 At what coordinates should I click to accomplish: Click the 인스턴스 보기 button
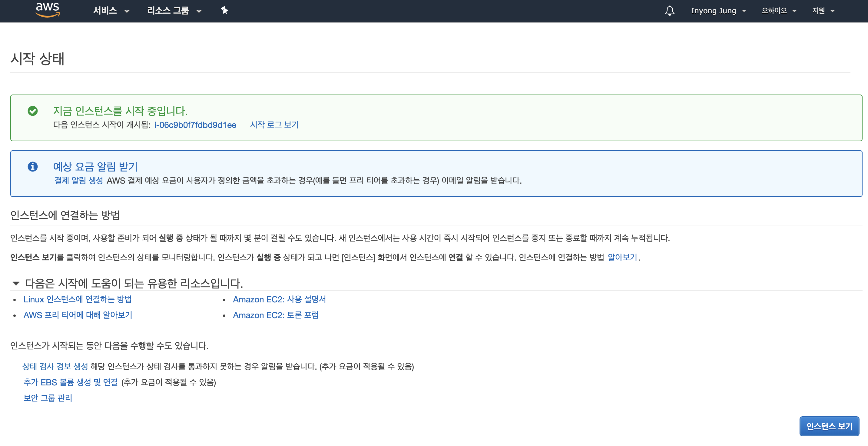point(829,426)
